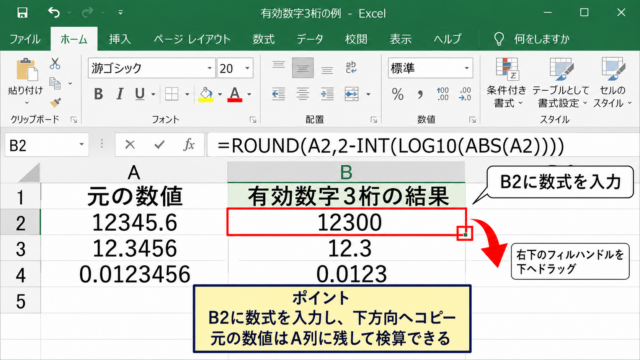Apply yellow fill color bucket
Viewport: 640px width, 360px height.
[x=206, y=94]
